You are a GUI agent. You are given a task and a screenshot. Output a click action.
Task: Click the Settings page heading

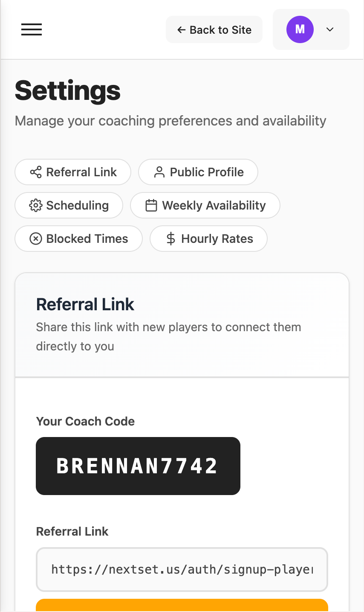pyautogui.click(x=68, y=90)
